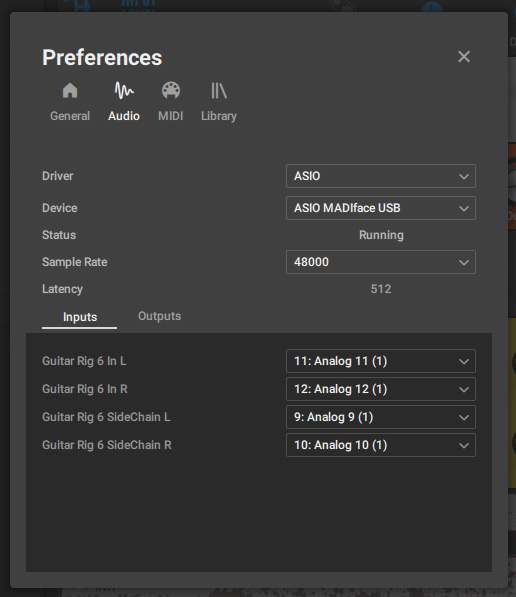This screenshot has width=516, height=597.
Task: Click the Sample Rate label
Action: pyautogui.click(x=75, y=262)
